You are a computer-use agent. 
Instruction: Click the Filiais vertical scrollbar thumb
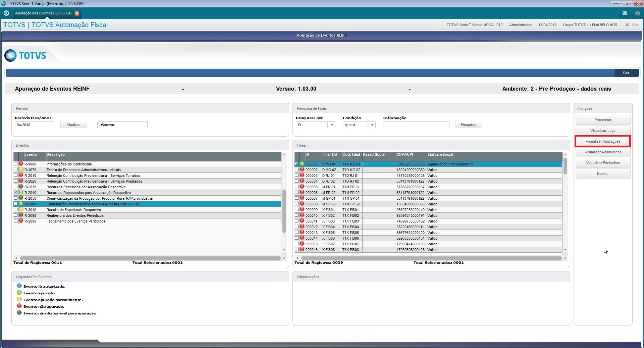(x=565, y=166)
